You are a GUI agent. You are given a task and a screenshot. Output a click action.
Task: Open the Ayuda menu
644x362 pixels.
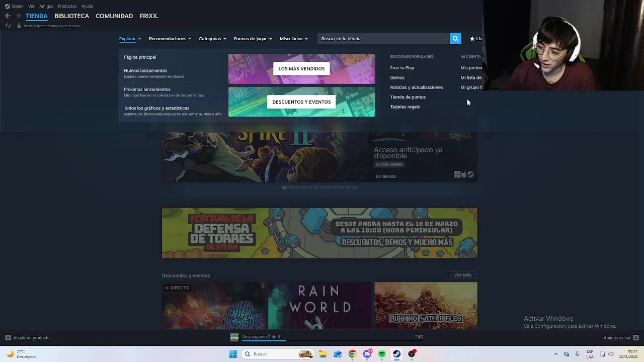[87, 6]
